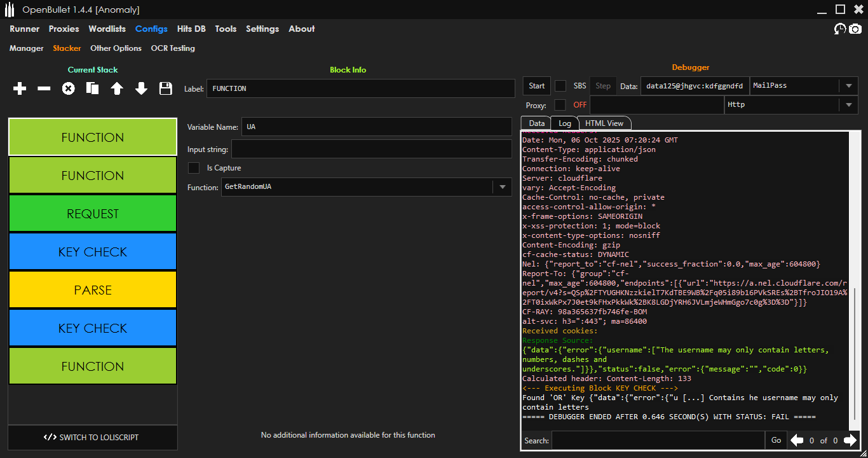Screen dimensions: 868x458
Task: Remove the selected block with the minus icon
Action: (x=44, y=89)
